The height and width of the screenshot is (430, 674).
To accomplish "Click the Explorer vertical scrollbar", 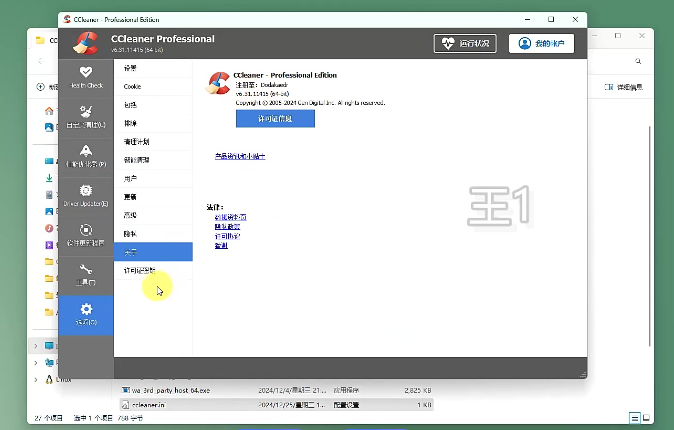I will point(649,236).
